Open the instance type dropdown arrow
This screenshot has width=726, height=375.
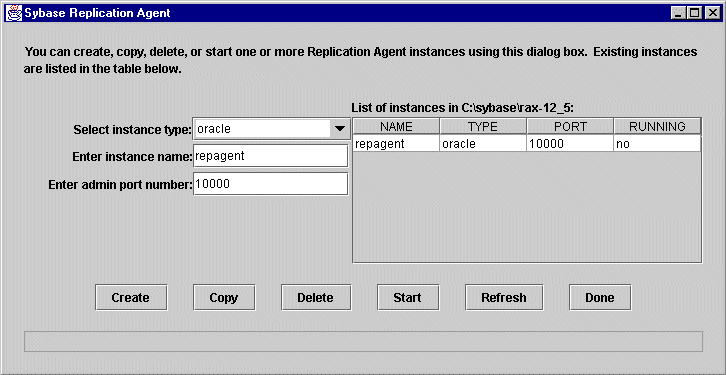(340, 129)
